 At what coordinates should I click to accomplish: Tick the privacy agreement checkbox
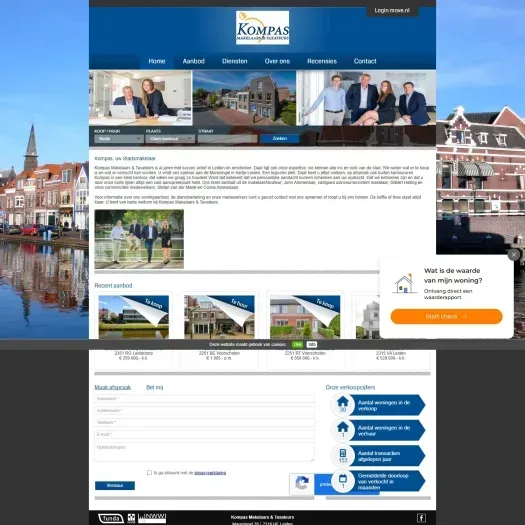click(149, 472)
